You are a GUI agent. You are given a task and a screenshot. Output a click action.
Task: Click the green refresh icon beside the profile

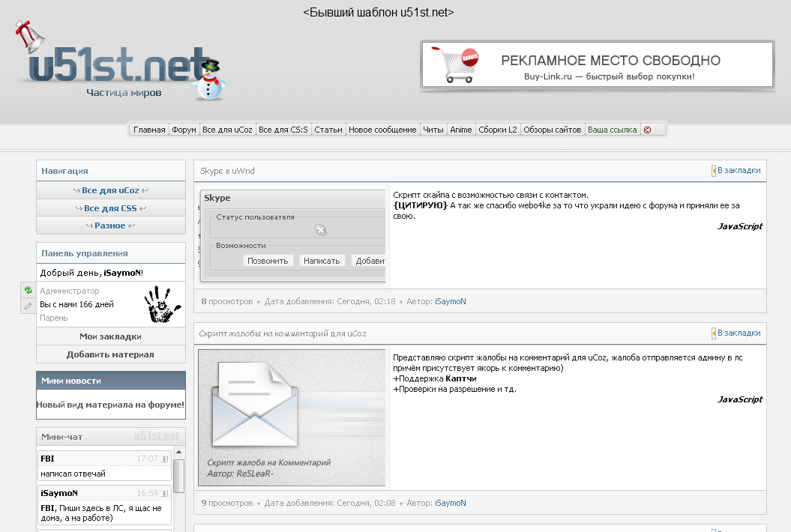(28, 290)
